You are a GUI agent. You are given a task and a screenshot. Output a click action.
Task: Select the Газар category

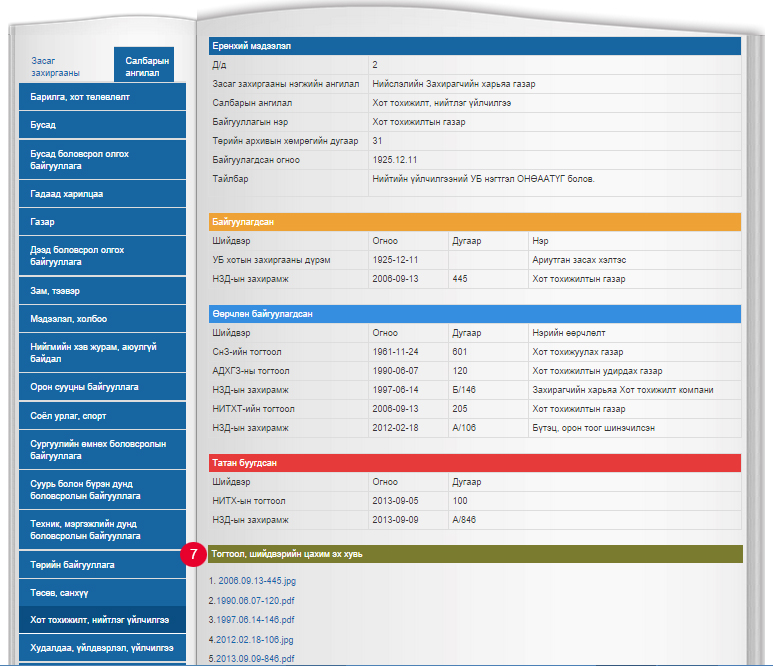[43, 221]
